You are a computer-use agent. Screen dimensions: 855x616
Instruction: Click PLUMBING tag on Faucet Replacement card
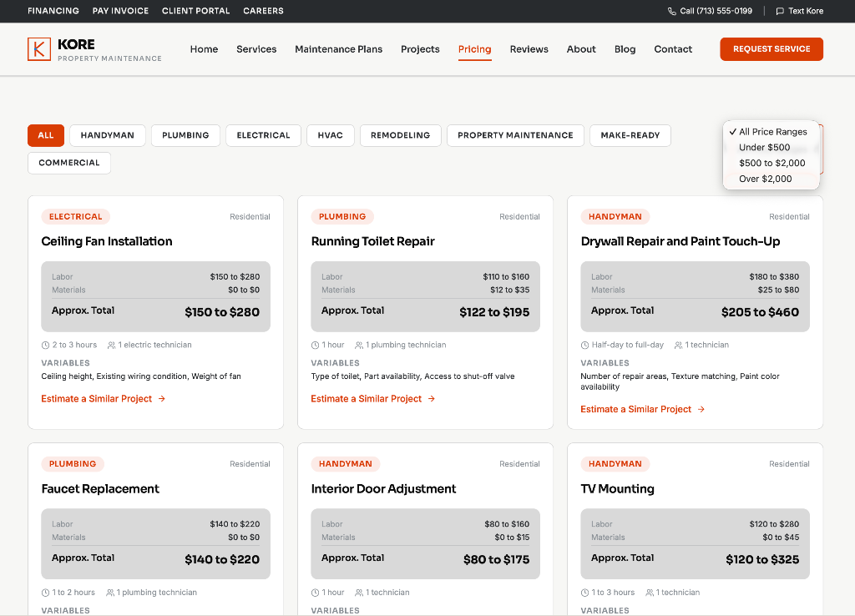tap(73, 464)
